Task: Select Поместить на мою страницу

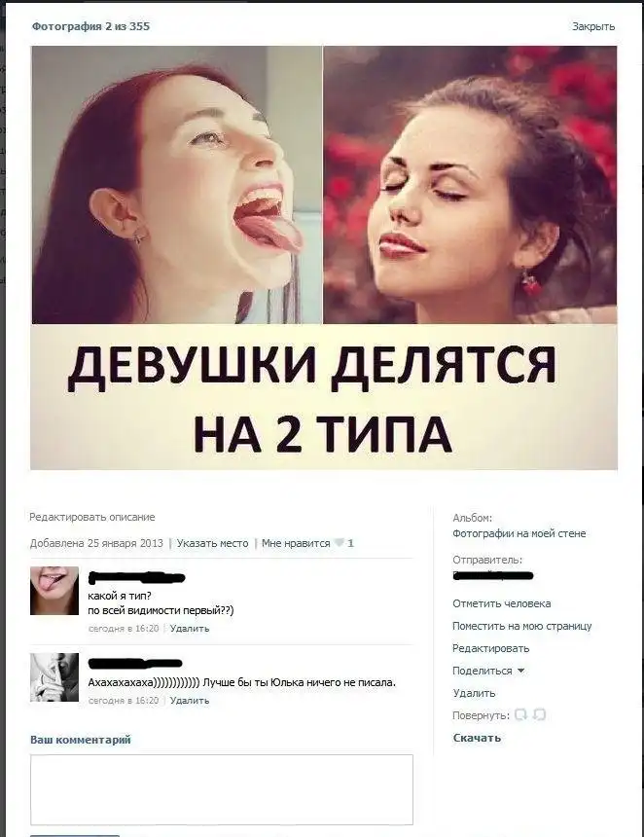Action: pyautogui.click(x=521, y=626)
